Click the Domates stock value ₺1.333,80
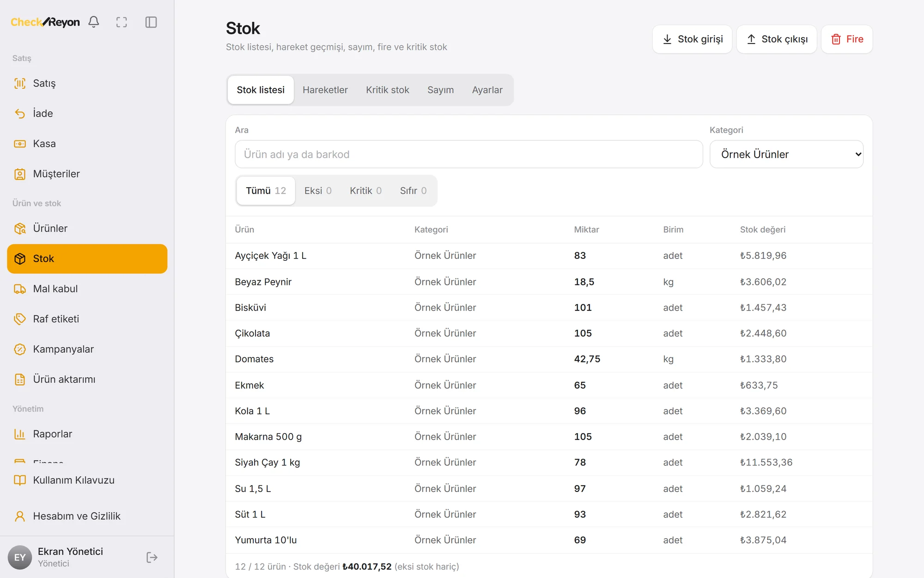This screenshot has width=924, height=578. pyautogui.click(x=763, y=359)
